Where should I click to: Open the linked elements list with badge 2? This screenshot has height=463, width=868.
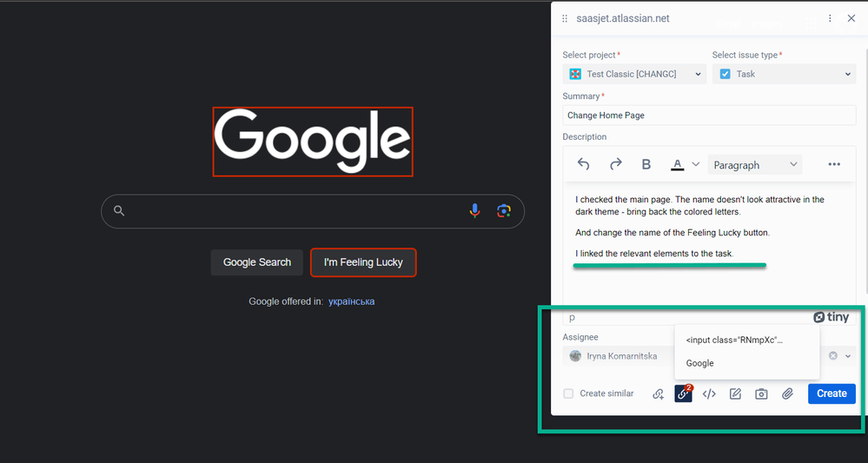tap(683, 394)
